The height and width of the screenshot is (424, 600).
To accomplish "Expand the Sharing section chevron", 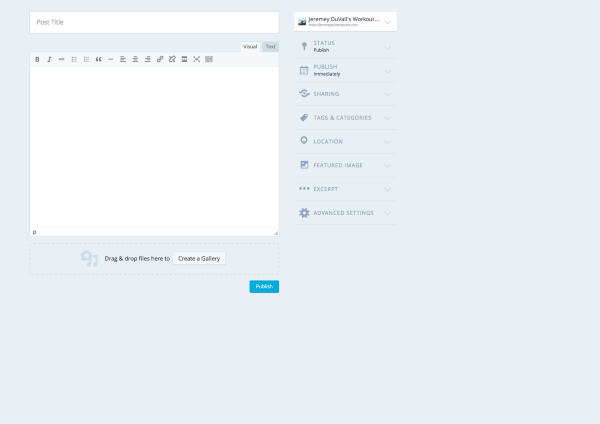I will pos(388,94).
